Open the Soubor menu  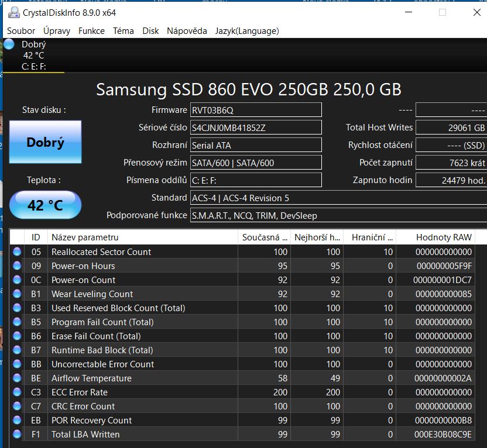click(x=21, y=31)
